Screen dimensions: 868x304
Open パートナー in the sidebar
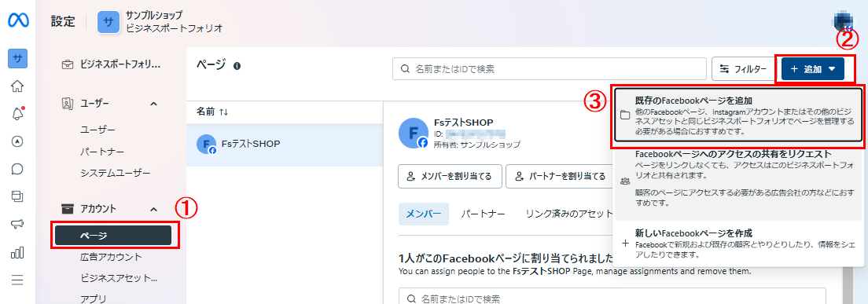coord(102,152)
